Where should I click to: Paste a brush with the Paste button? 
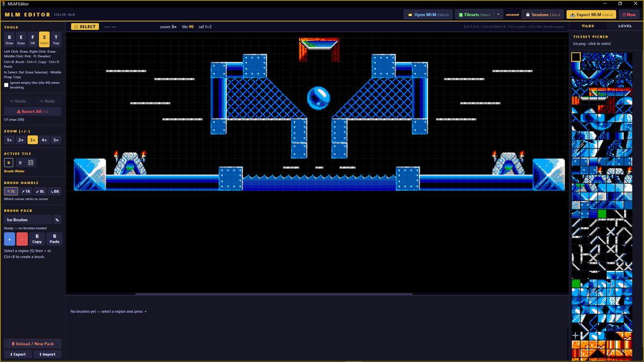point(54,239)
